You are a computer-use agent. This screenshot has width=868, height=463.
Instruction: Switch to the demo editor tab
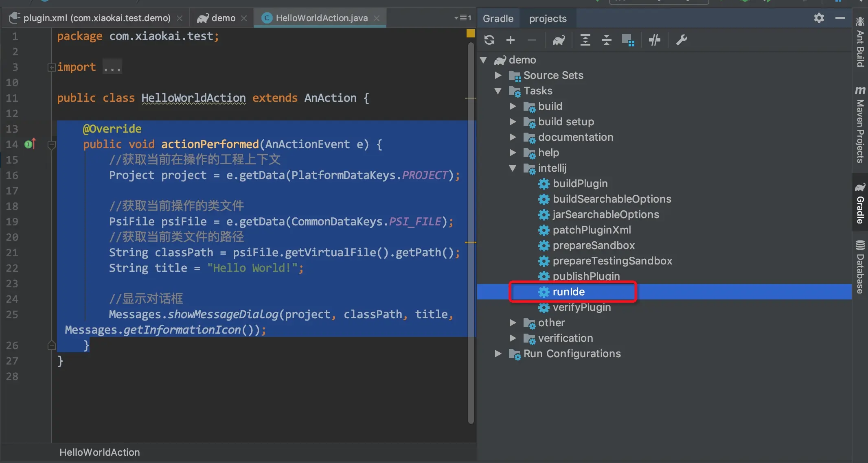click(x=223, y=18)
